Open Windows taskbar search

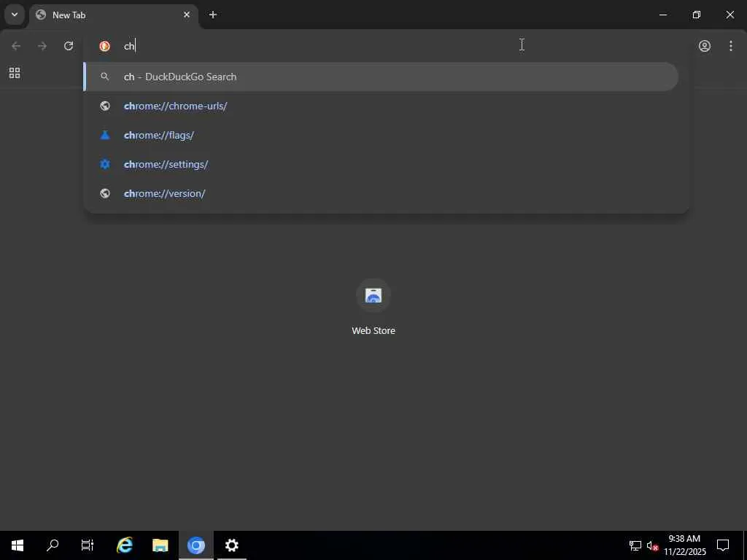pyautogui.click(x=53, y=545)
